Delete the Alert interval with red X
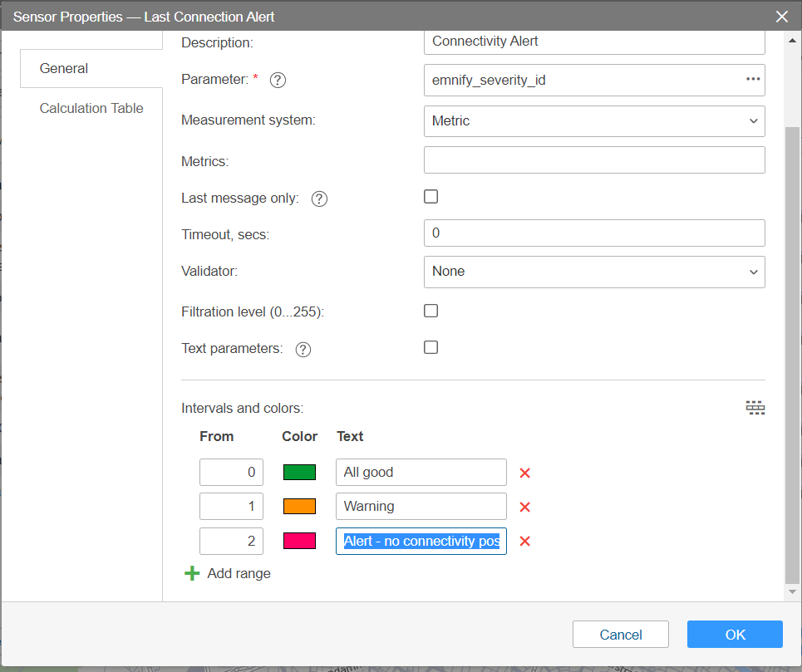 pos(524,541)
